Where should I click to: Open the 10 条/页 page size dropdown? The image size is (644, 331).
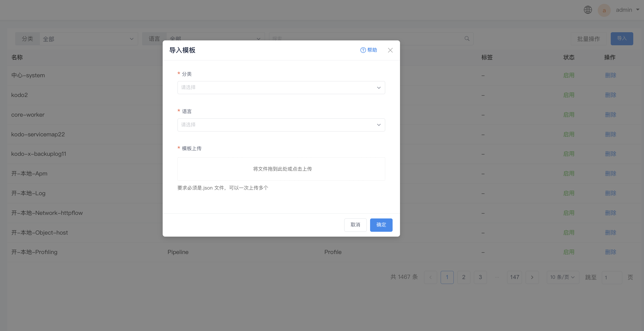click(563, 277)
